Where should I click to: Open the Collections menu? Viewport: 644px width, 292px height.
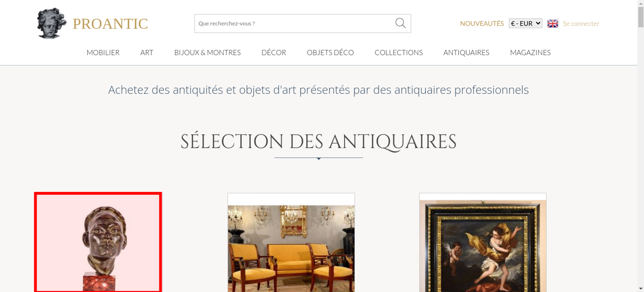click(x=399, y=52)
